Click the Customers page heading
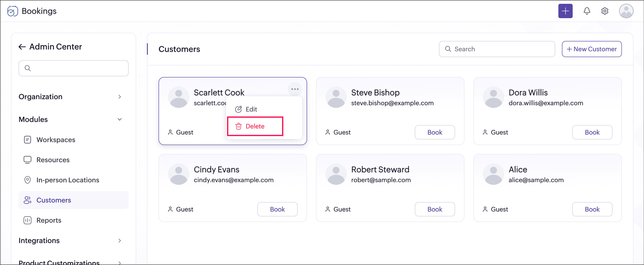This screenshot has height=265, width=644. pyautogui.click(x=179, y=49)
